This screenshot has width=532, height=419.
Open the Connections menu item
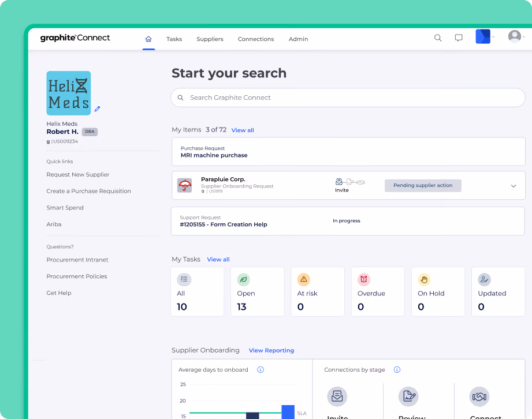[256, 39]
